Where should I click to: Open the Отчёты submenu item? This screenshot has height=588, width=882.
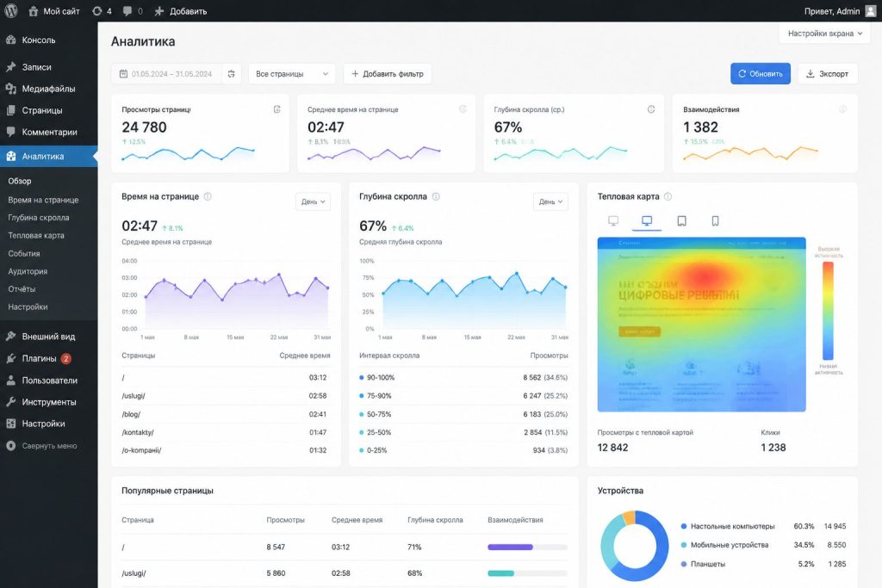tap(22, 289)
